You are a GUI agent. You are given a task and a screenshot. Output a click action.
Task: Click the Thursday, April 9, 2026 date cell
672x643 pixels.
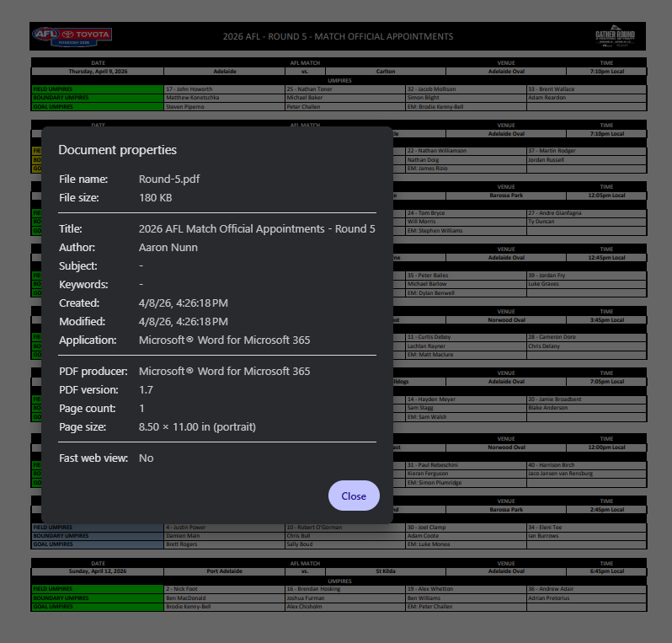98,72
